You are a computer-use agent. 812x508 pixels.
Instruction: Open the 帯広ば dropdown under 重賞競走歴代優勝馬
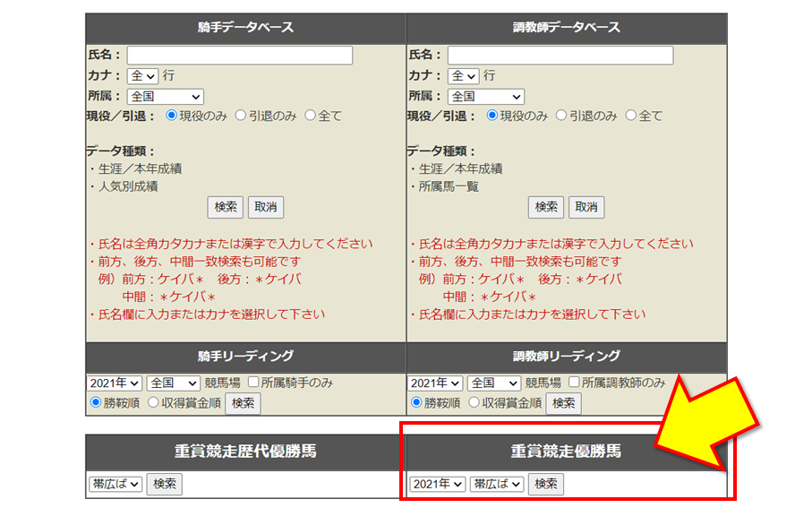point(115,484)
